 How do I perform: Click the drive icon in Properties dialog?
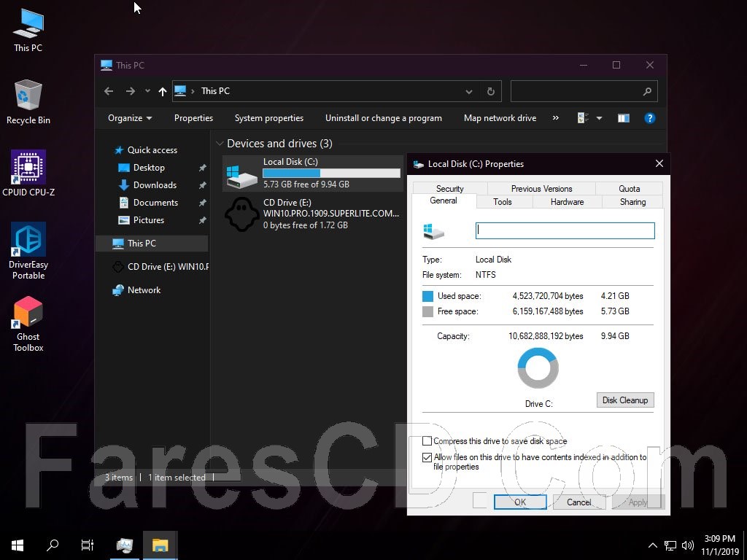tap(433, 231)
